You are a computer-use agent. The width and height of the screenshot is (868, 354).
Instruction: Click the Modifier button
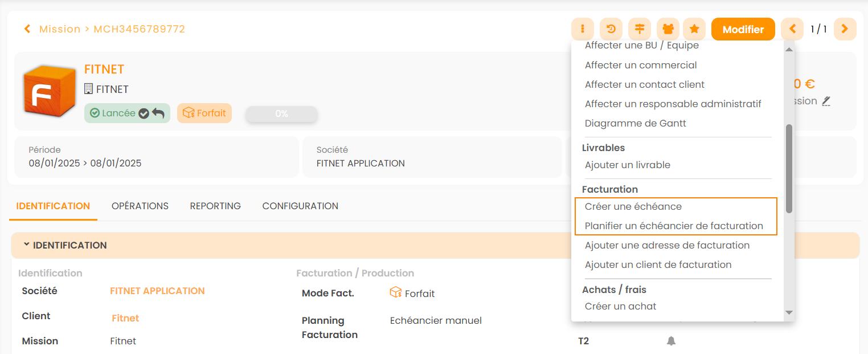pos(743,29)
